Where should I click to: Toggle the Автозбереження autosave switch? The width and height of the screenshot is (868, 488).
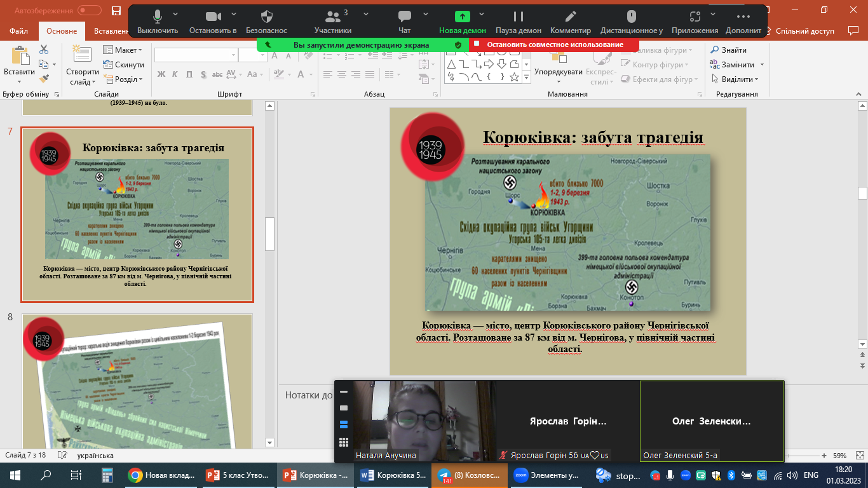click(90, 11)
